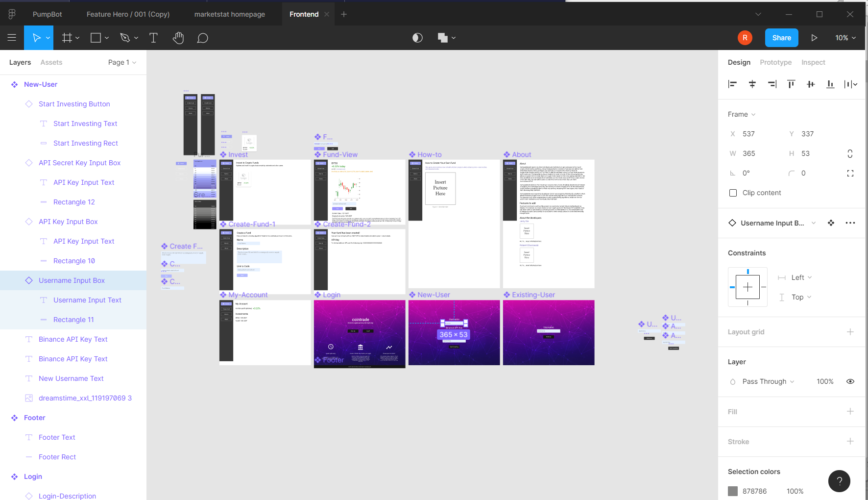Open the zoom level 10% dropdown
Viewport: 868px width, 500px height.
[845, 38]
